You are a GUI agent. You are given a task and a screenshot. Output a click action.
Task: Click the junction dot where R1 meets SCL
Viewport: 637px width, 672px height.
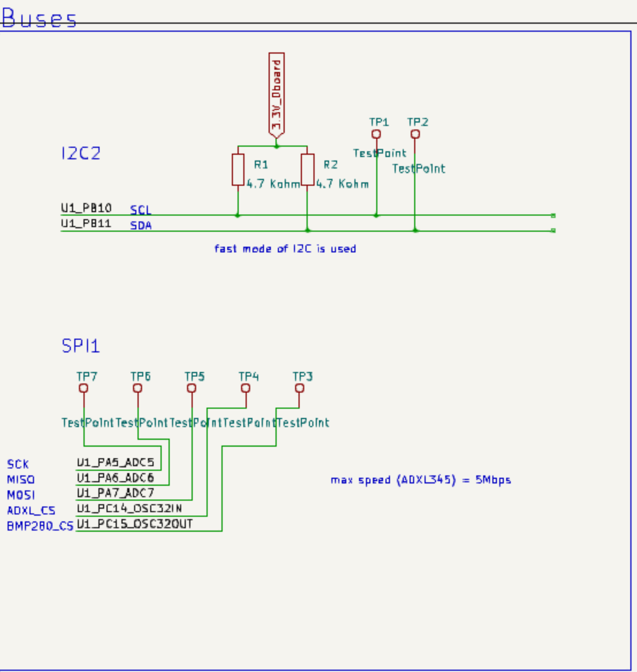click(238, 215)
